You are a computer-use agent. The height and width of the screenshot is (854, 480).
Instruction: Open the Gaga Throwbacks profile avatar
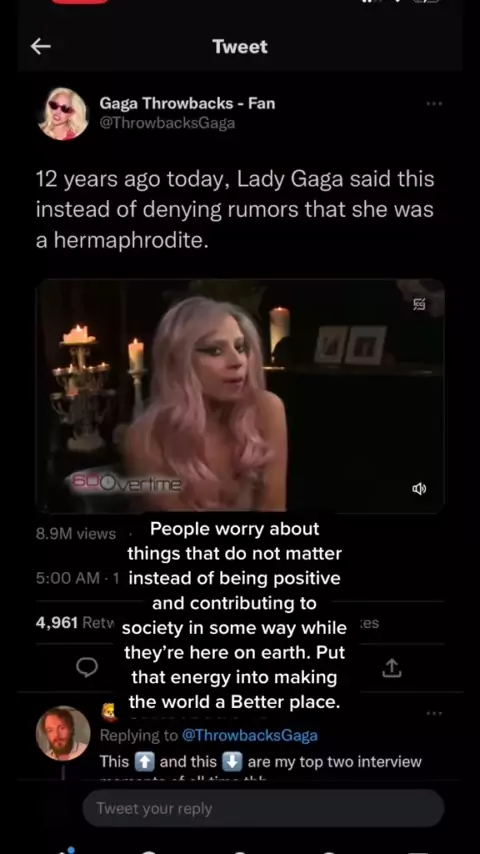[63, 113]
